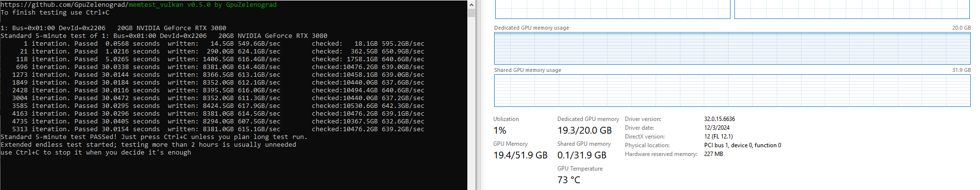Click the Dedicated GPU memory usage graph
Viewport: 980px width, 190px height.
pyautogui.click(x=732, y=48)
